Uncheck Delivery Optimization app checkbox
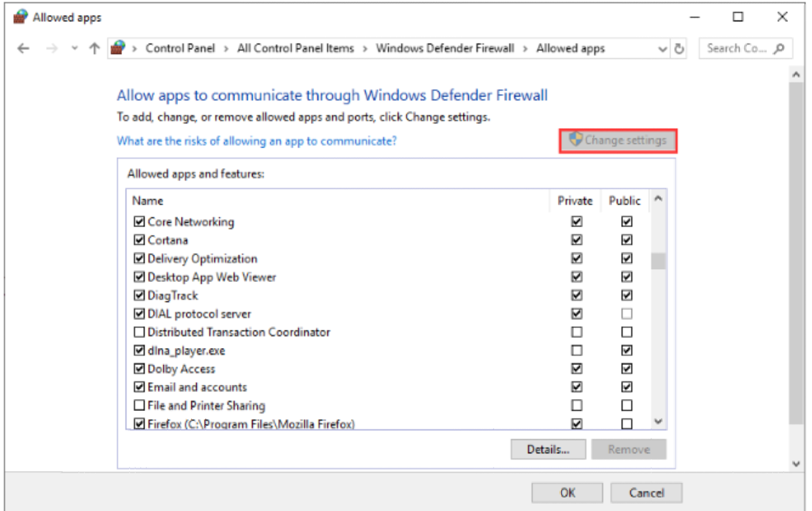Image resolution: width=812 pixels, height=511 pixels. tap(139, 258)
